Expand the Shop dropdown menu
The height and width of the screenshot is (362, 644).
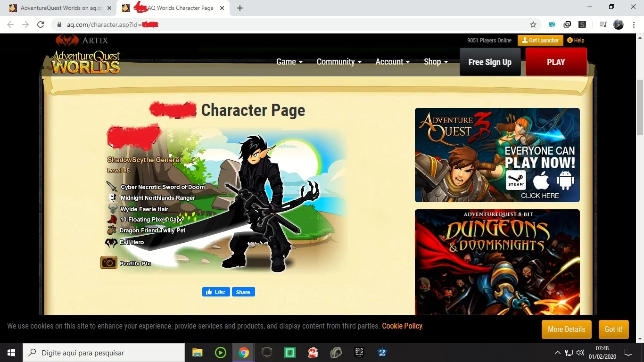(436, 62)
